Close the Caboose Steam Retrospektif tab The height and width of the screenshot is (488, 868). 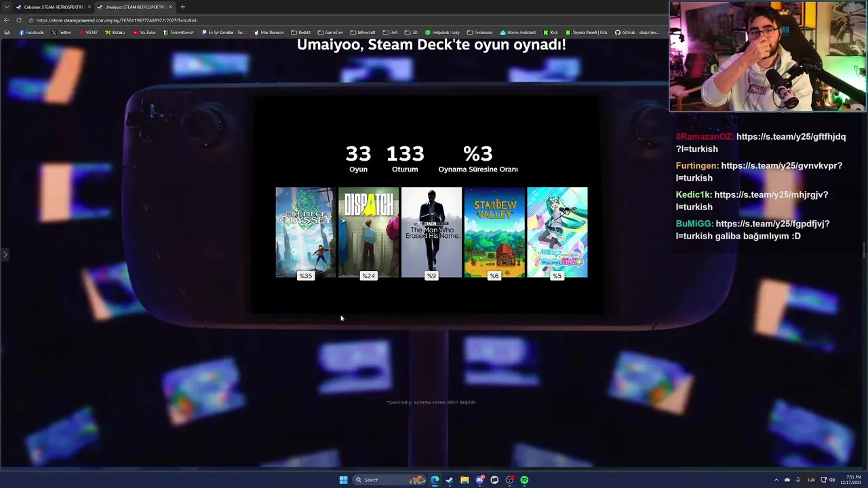coord(89,7)
